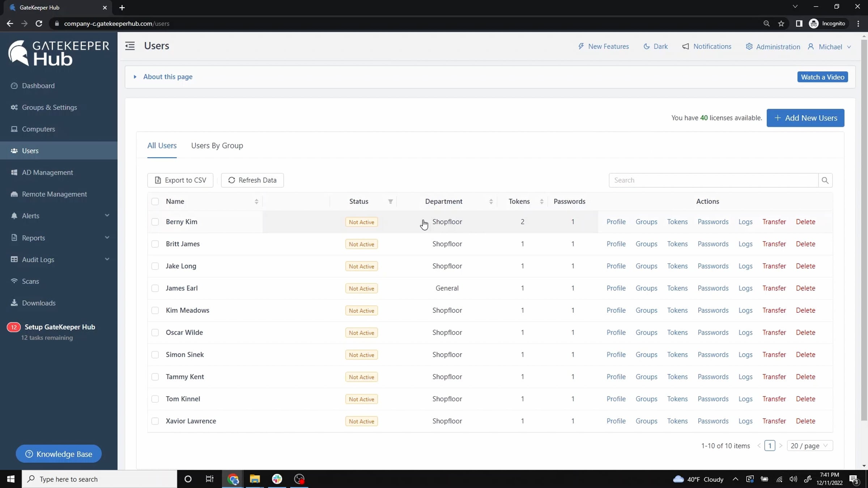Click the page vertical scrollbar

864,230
